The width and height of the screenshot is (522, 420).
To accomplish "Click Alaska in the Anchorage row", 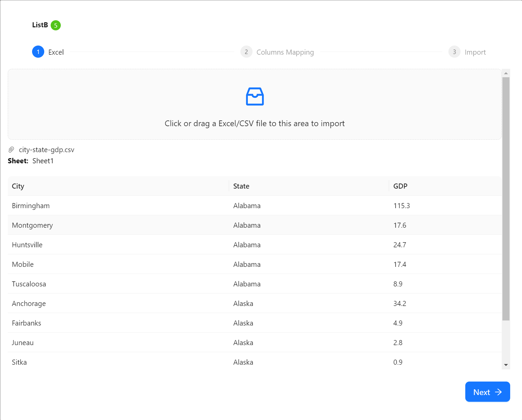I will tap(243, 304).
